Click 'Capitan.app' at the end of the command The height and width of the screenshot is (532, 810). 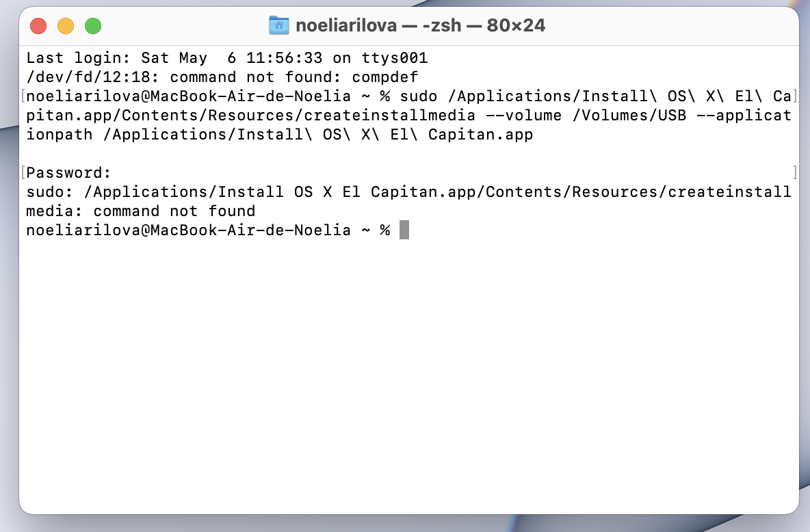[x=480, y=135]
